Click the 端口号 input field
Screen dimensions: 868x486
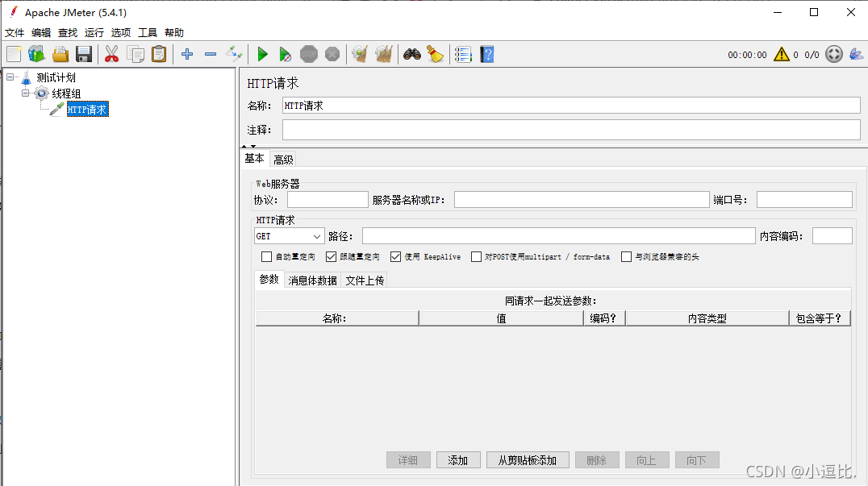(804, 200)
